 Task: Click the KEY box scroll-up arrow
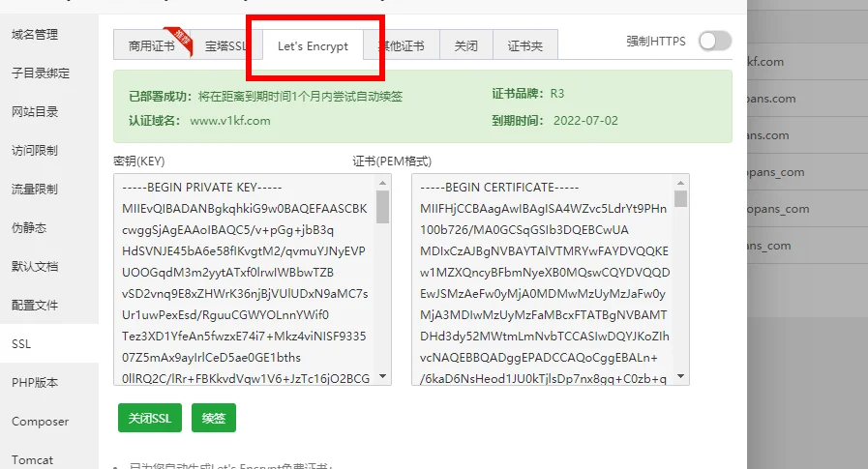[382, 183]
